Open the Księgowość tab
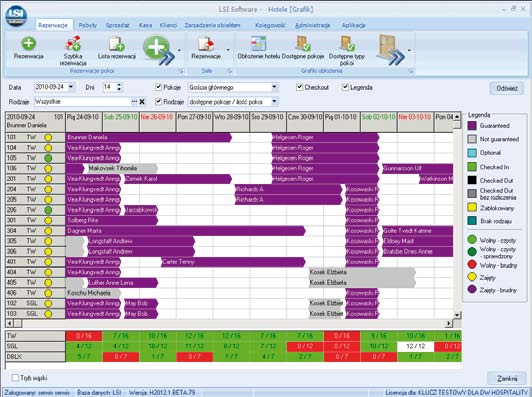The height and width of the screenshot is (397, 532). 270,25
